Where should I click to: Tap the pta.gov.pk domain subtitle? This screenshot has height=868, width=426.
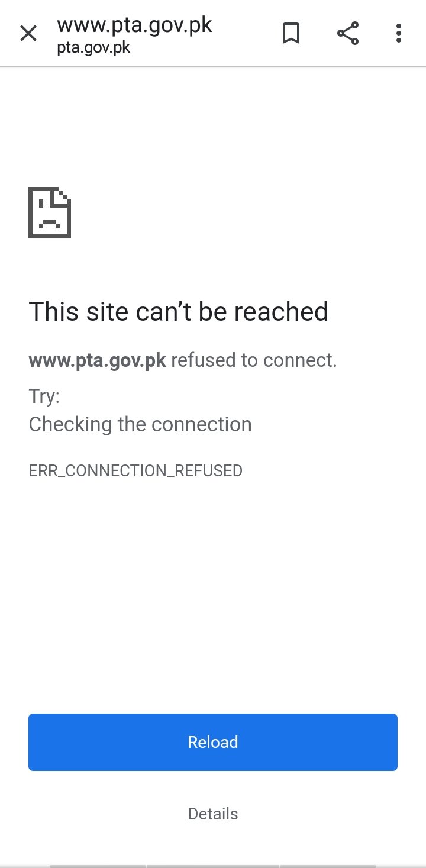(x=93, y=48)
